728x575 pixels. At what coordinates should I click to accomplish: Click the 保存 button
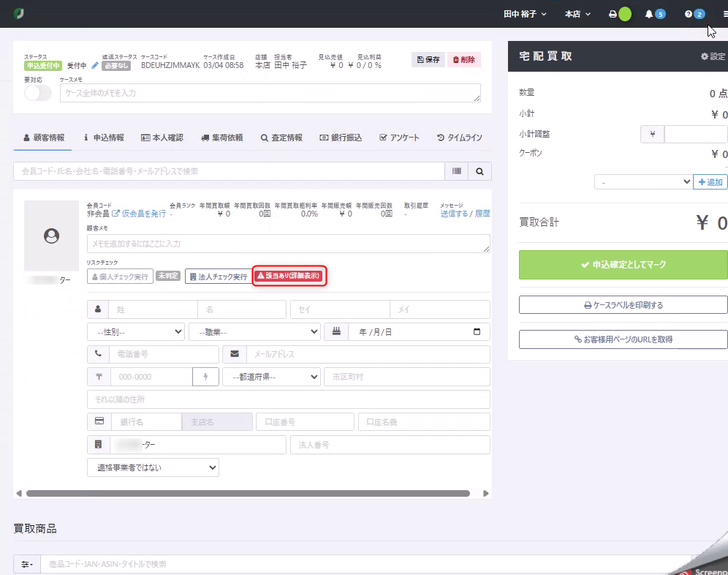coord(428,59)
